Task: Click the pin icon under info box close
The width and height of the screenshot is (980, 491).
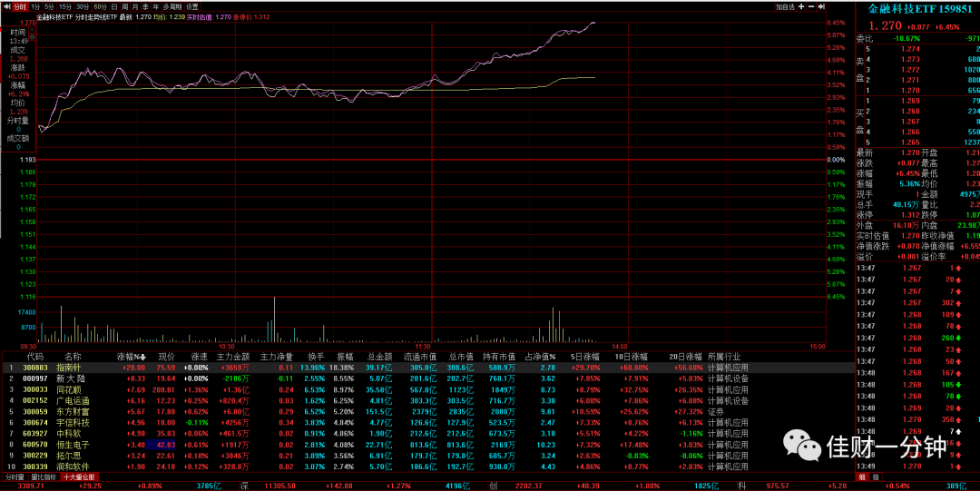Action: pyautogui.click(x=32, y=37)
